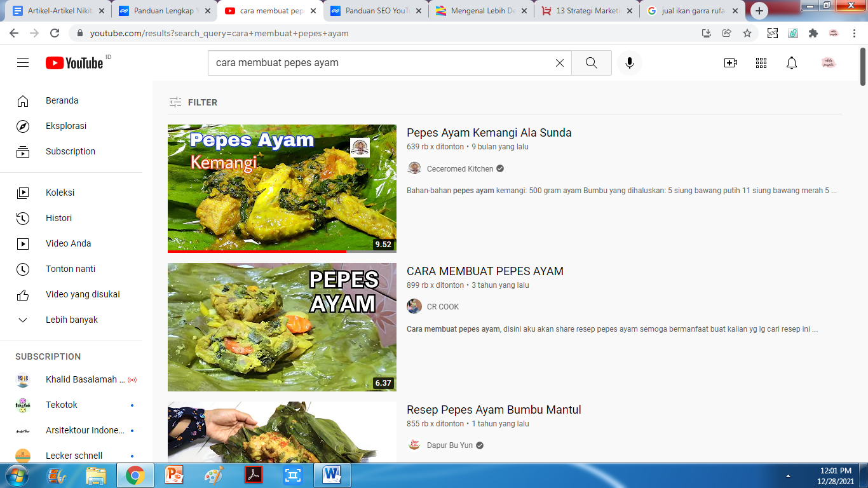Open the Chrome three-dot menu

[854, 33]
